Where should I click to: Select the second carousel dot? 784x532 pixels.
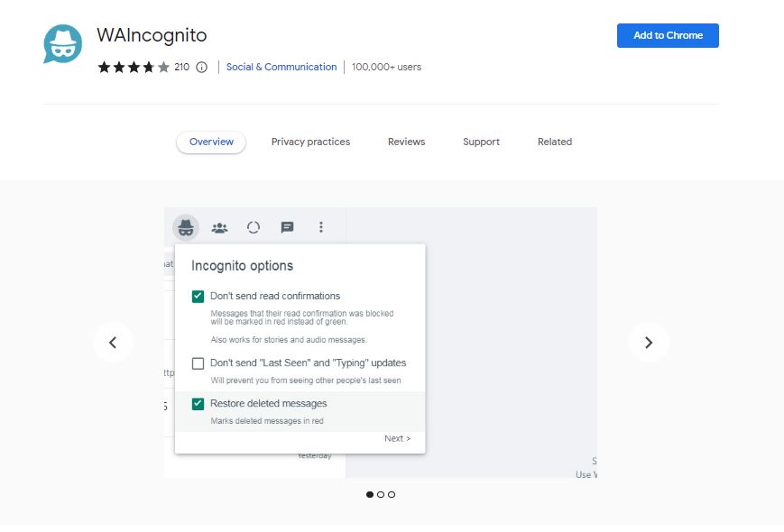tap(381, 494)
